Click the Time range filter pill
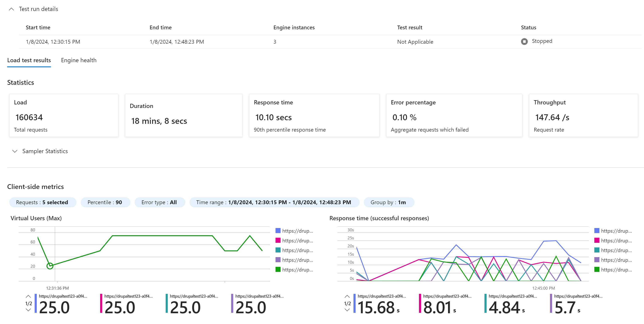644x324 pixels. pos(274,202)
